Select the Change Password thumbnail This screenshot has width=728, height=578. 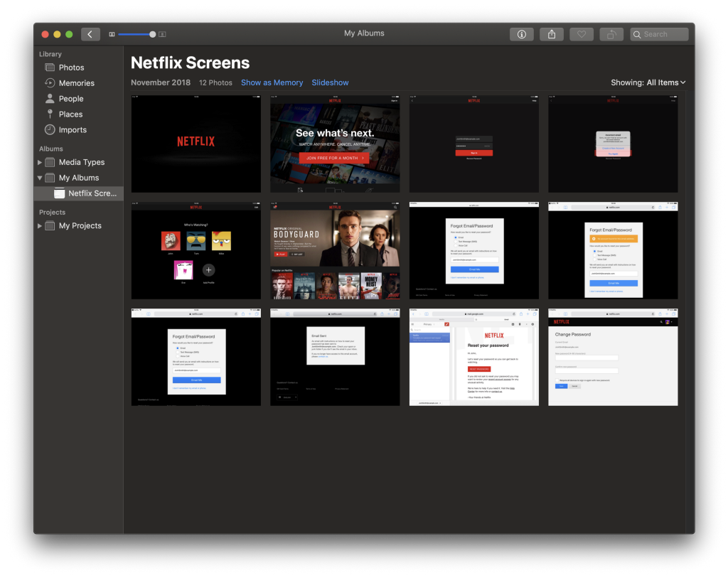613,358
